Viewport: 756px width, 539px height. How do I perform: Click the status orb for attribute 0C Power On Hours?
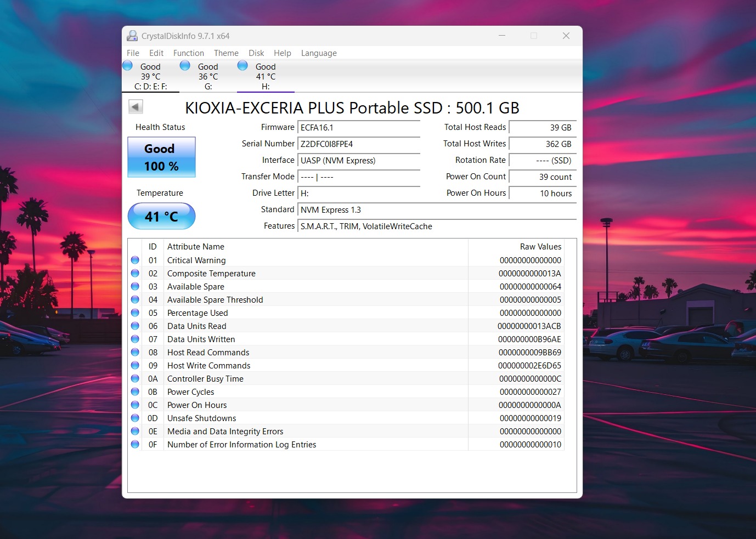(x=135, y=405)
